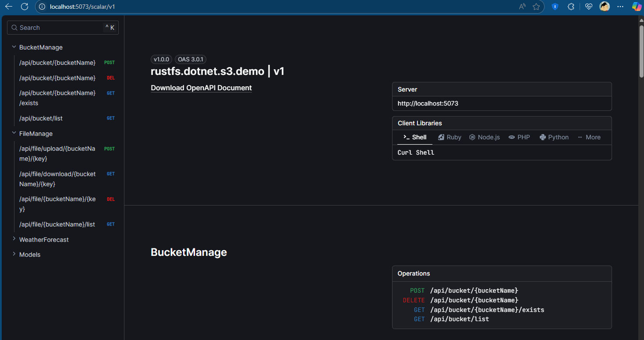Click GET /api/bucket/{bucketName}/exists in Operations panel

click(479, 310)
